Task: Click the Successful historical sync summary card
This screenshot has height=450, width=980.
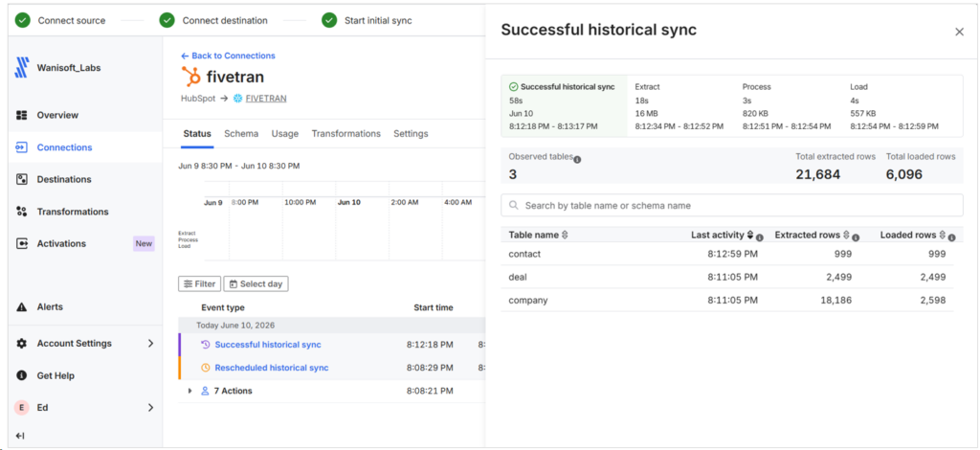Action: tap(565, 106)
